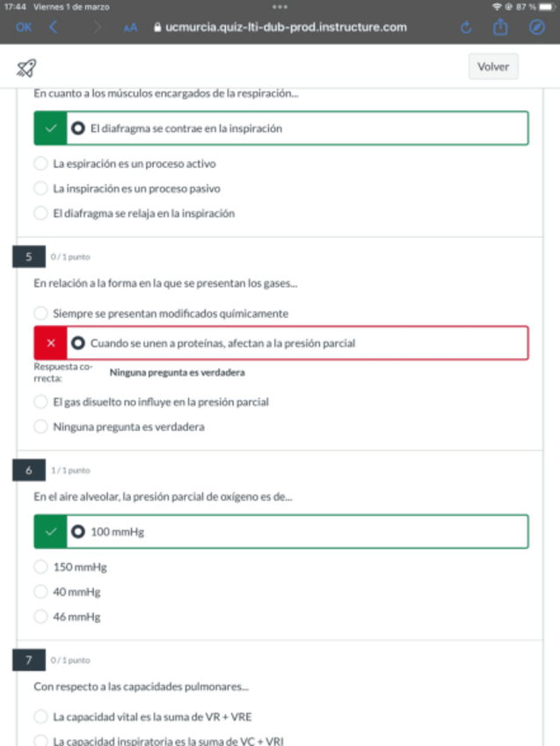Viewport: 560px width, 746px height.
Task: Select "Siempre se presentan modificados químicamente" option
Action: [40, 313]
